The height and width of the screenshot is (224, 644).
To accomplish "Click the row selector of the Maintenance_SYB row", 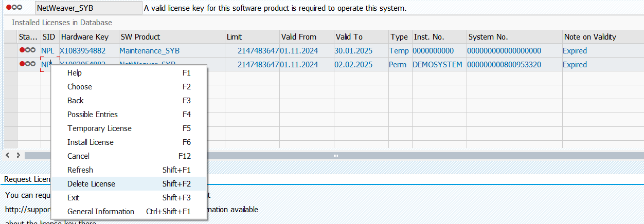I will coord(10,50).
